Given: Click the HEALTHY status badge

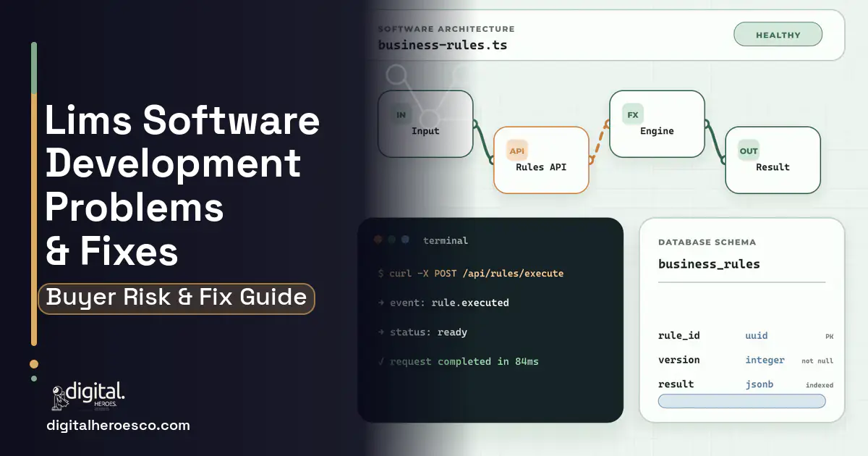Looking at the screenshot, I should point(778,35).
